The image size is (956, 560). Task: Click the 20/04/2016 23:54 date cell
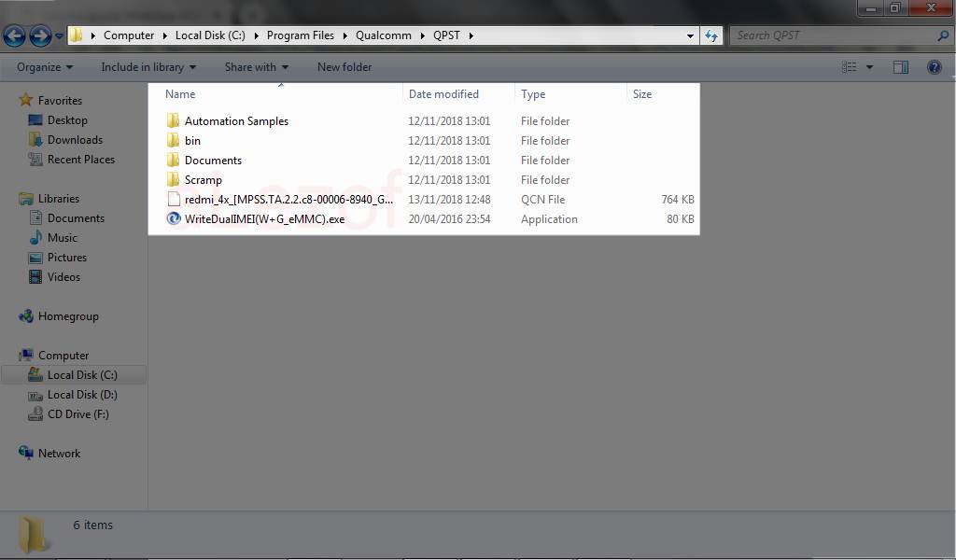[x=449, y=218]
